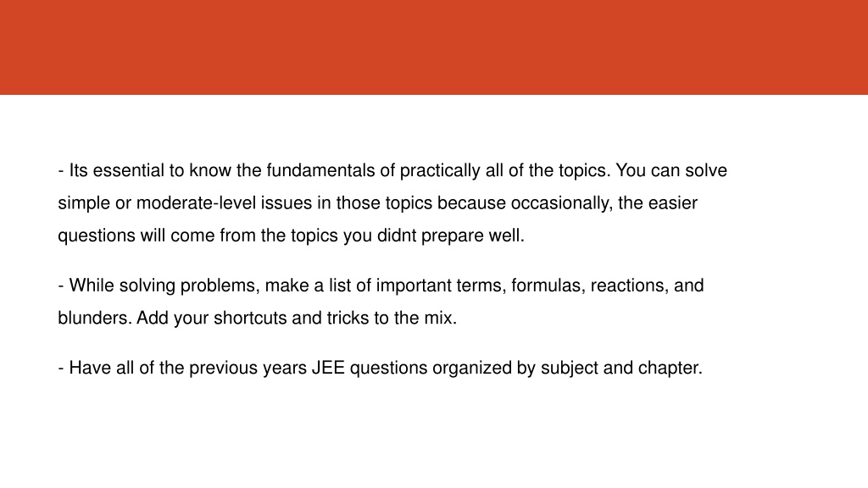
Task: Click the word "JEE" in last bullet
Action: click(328, 368)
